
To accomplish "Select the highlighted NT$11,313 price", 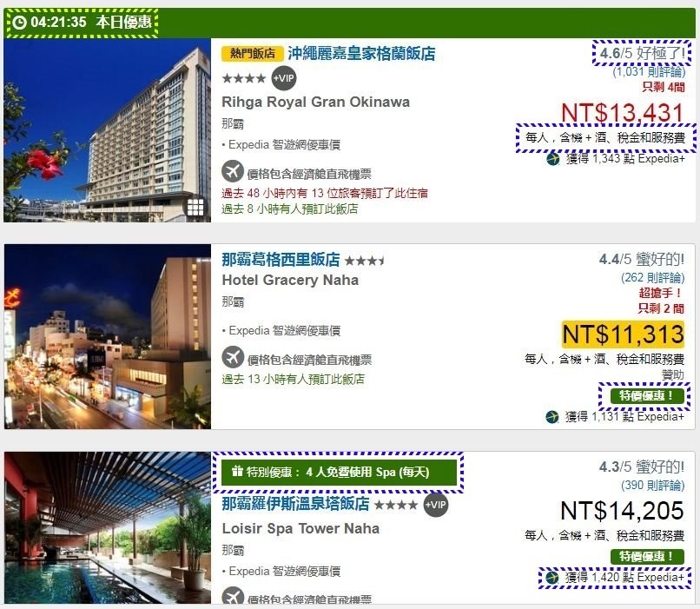I will [623, 334].
